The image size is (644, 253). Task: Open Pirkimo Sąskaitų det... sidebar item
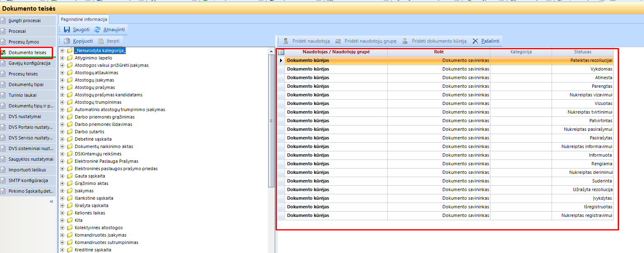tap(28, 191)
